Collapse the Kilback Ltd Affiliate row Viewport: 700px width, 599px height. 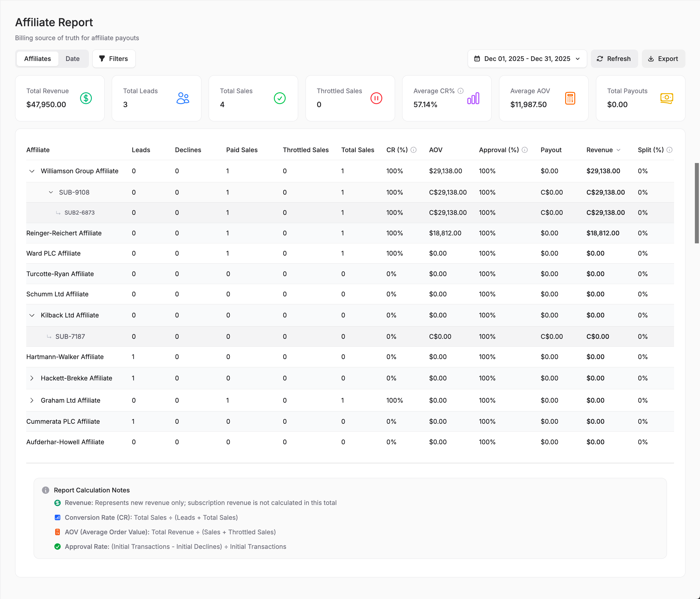tap(32, 315)
